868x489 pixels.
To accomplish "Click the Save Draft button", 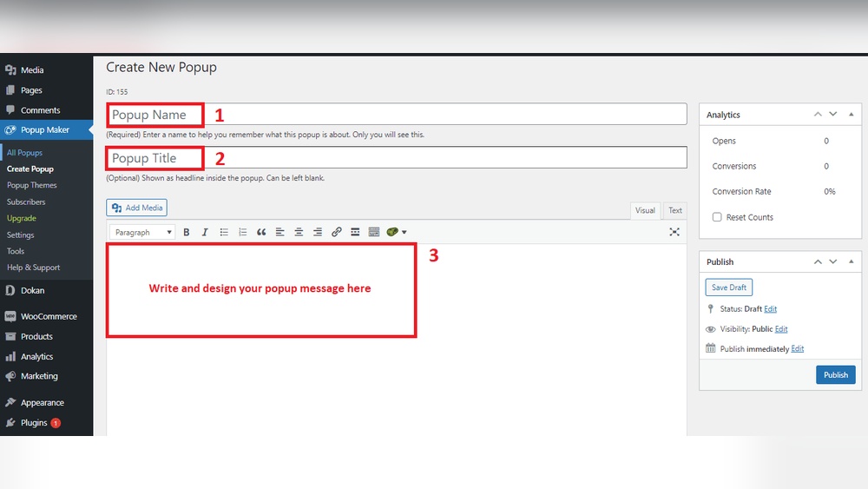I will (x=728, y=287).
